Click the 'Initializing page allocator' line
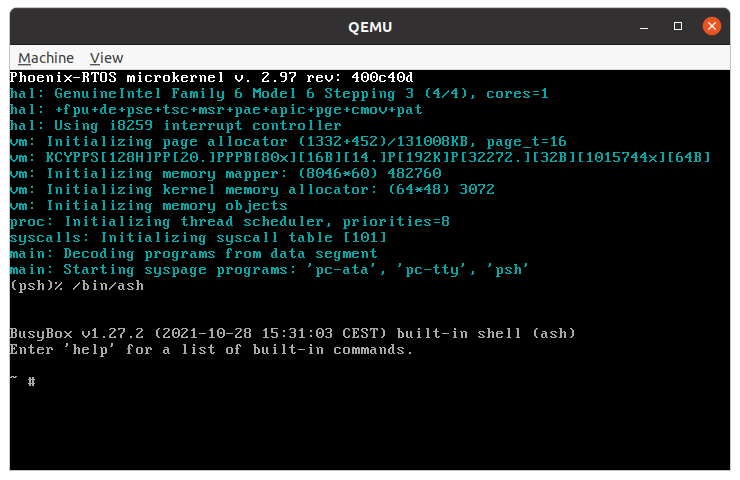 click(288, 142)
